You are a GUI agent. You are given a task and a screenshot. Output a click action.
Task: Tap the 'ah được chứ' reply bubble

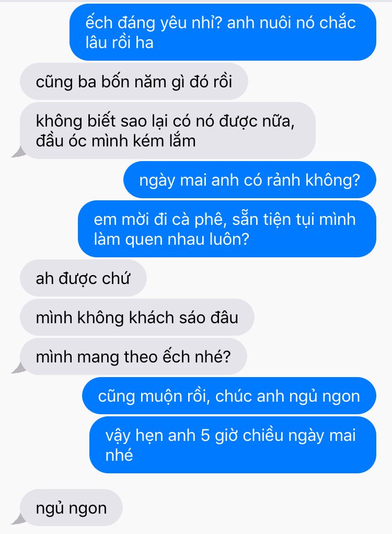click(x=84, y=278)
